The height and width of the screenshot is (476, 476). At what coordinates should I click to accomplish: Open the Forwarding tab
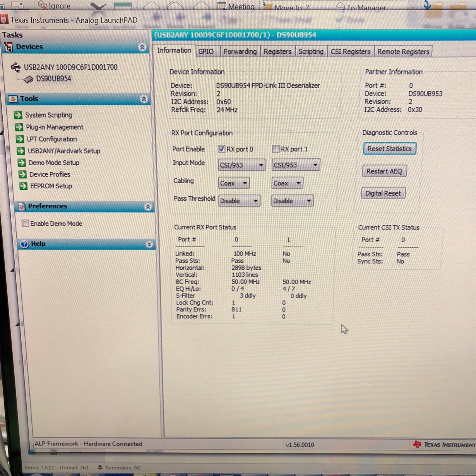tap(240, 51)
